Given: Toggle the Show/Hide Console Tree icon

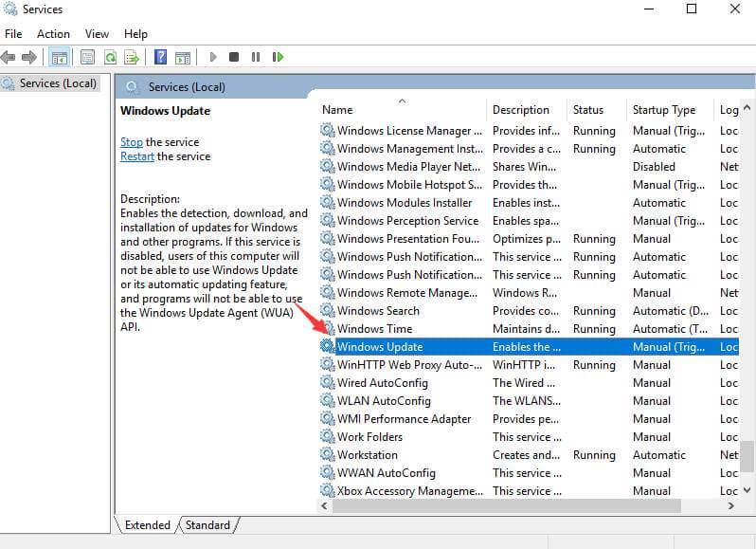Looking at the screenshot, I should (60, 58).
